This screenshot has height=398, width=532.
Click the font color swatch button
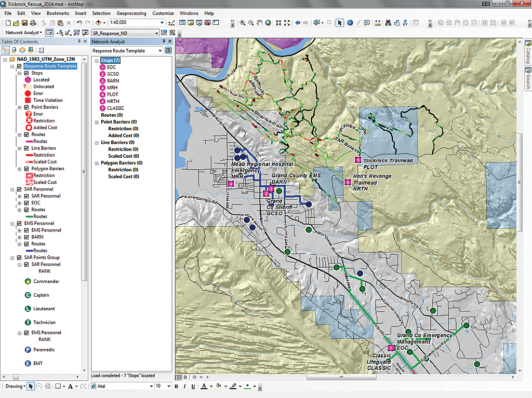[204, 386]
